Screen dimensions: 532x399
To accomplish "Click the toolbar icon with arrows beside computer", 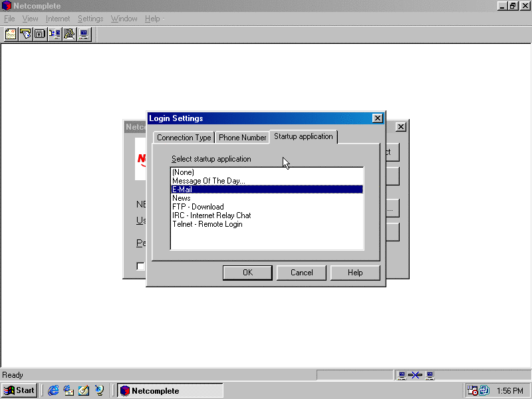I will point(55,34).
